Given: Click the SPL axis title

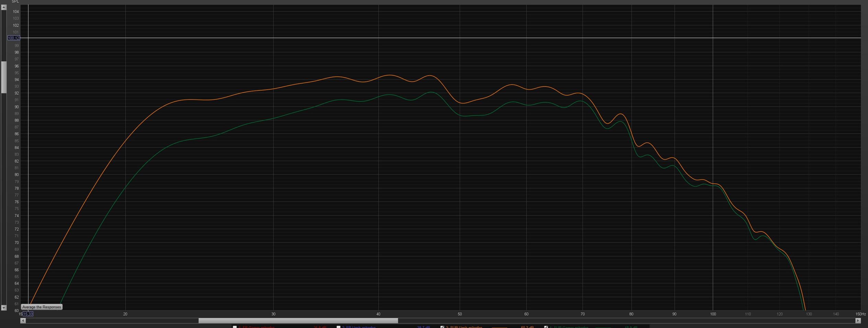Looking at the screenshot, I should point(15,2).
